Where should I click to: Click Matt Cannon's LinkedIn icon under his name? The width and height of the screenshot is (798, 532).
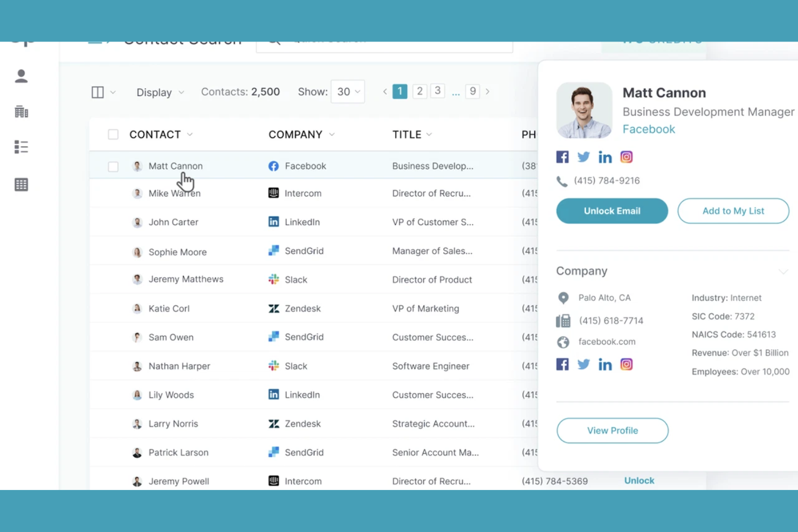tap(605, 157)
